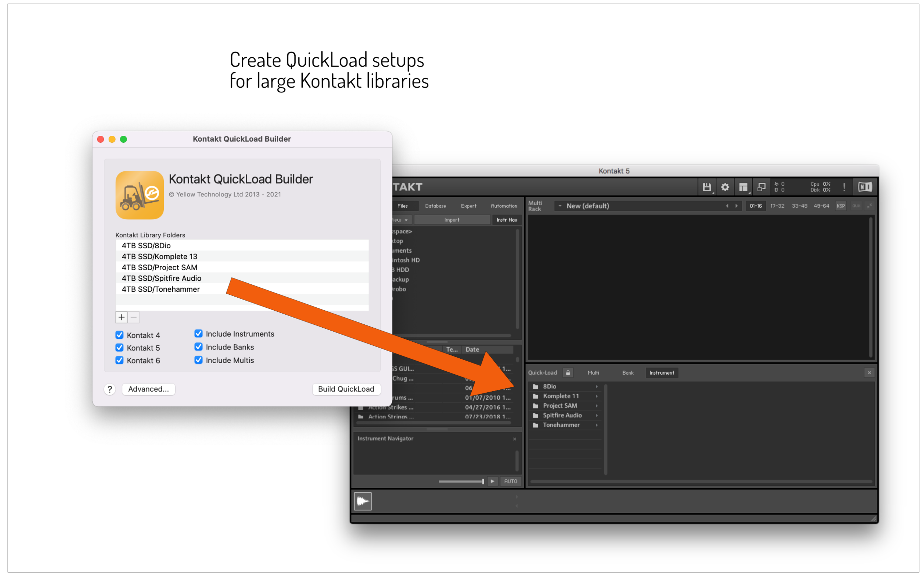924x578 pixels.
Task: Close the Instrument Navigator panel
Action: tap(514, 439)
